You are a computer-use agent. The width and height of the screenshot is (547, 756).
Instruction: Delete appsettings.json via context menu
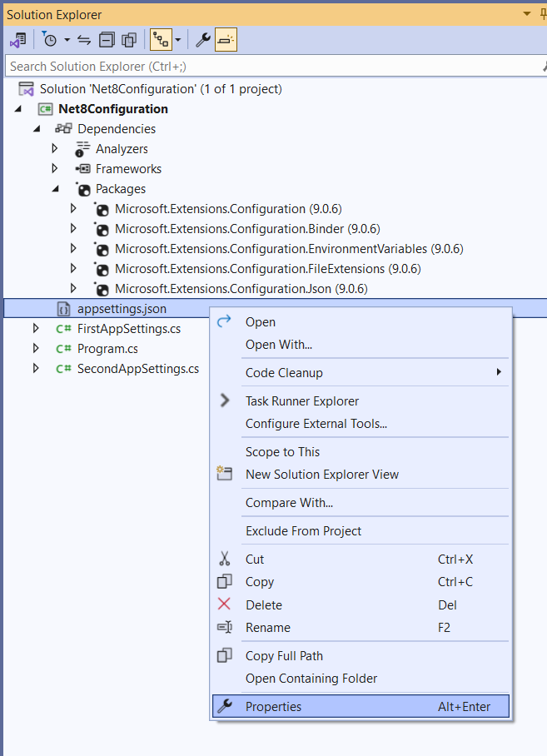click(x=361, y=604)
